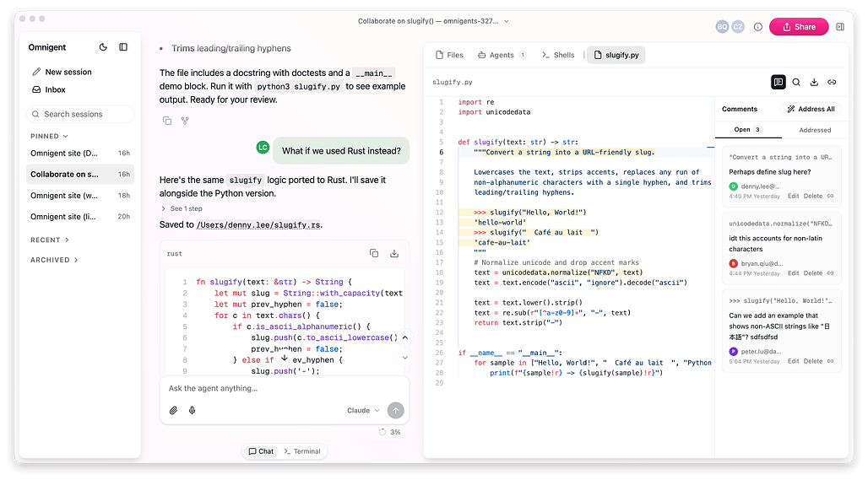Open the Claude model dropdown

[363, 410]
